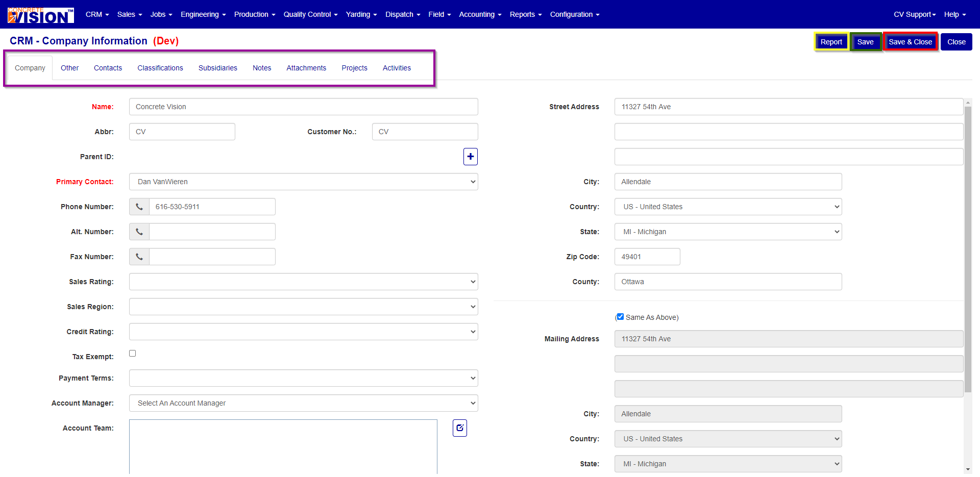This screenshot has height=477, width=980.
Task: Open the CV Support menu
Action: coord(915,14)
